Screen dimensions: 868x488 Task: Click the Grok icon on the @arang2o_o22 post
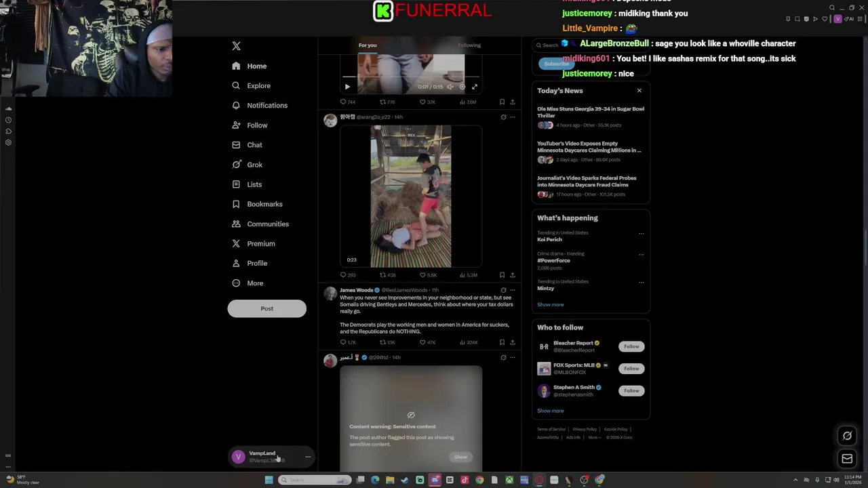point(503,117)
